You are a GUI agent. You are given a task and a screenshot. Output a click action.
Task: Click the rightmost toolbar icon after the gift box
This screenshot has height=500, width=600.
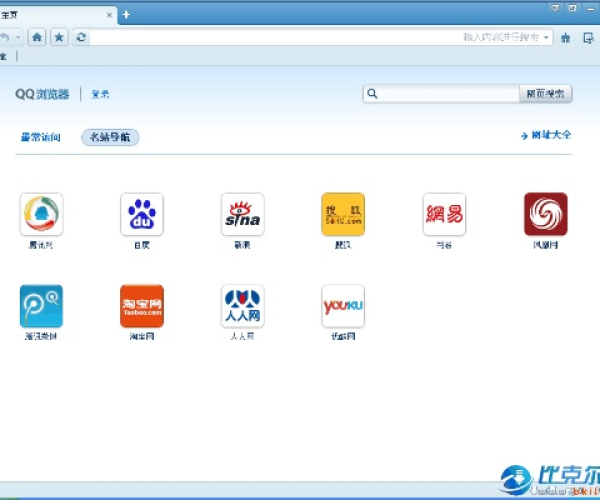coord(588,37)
